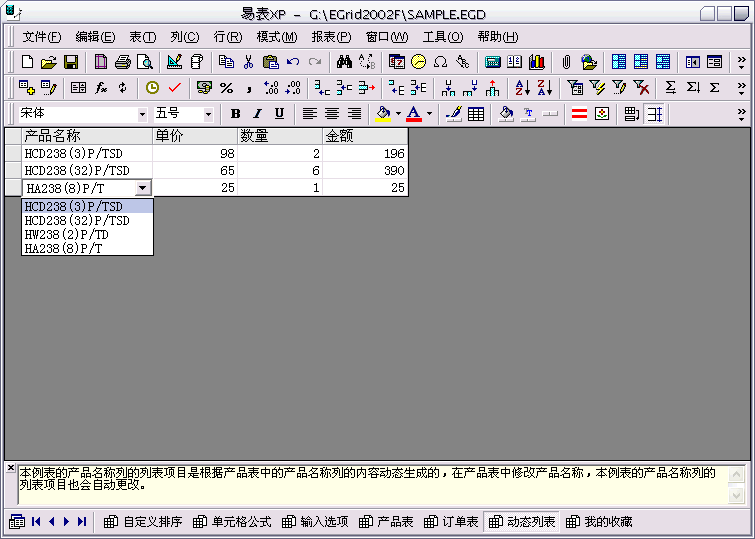This screenshot has height=539, width=755.
Task: Toggle Underline formatting
Action: [279, 114]
